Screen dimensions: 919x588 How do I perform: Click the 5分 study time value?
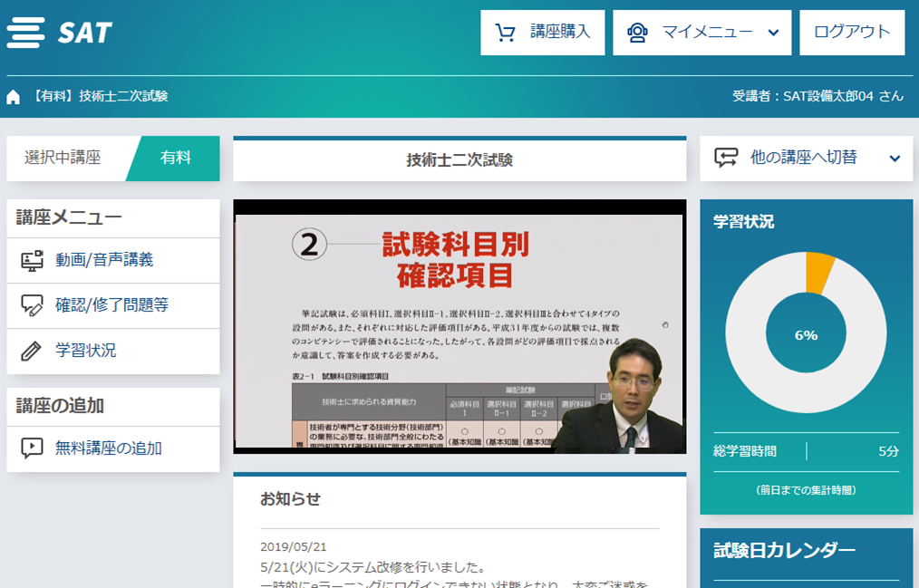point(888,451)
